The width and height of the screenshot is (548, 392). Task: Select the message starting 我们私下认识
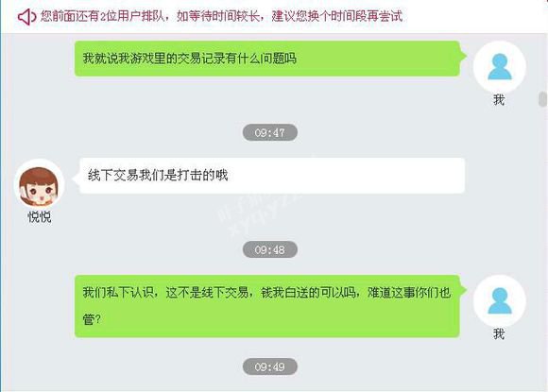pyautogui.click(x=266, y=305)
